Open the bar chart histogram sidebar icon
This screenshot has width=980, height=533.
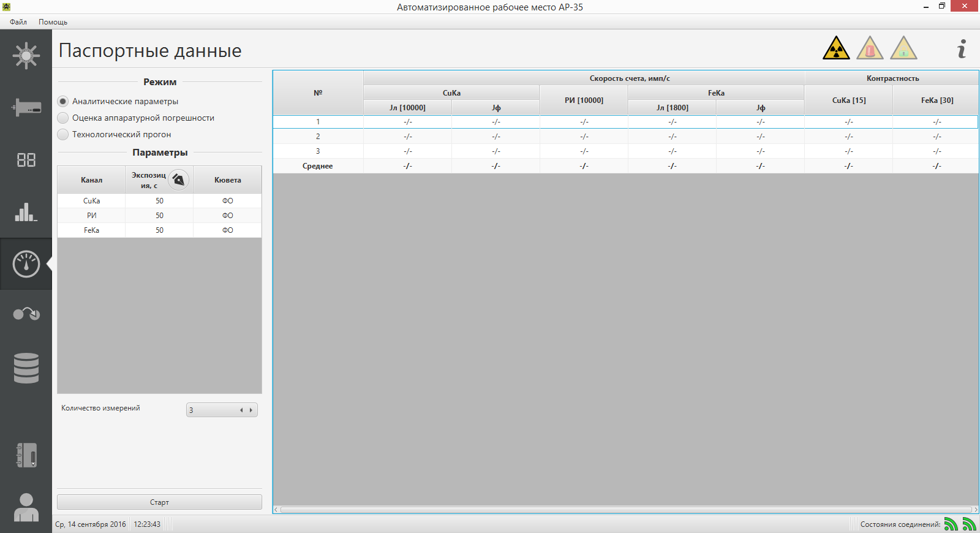26,212
